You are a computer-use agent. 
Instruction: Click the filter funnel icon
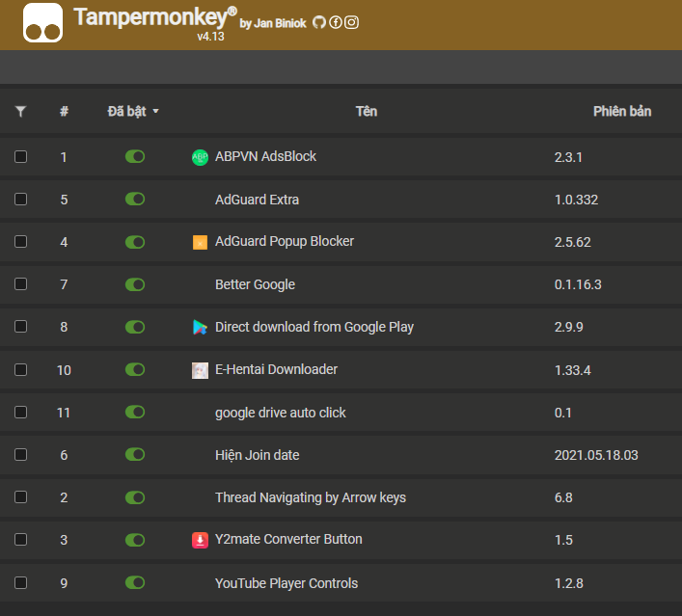coord(20,111)
